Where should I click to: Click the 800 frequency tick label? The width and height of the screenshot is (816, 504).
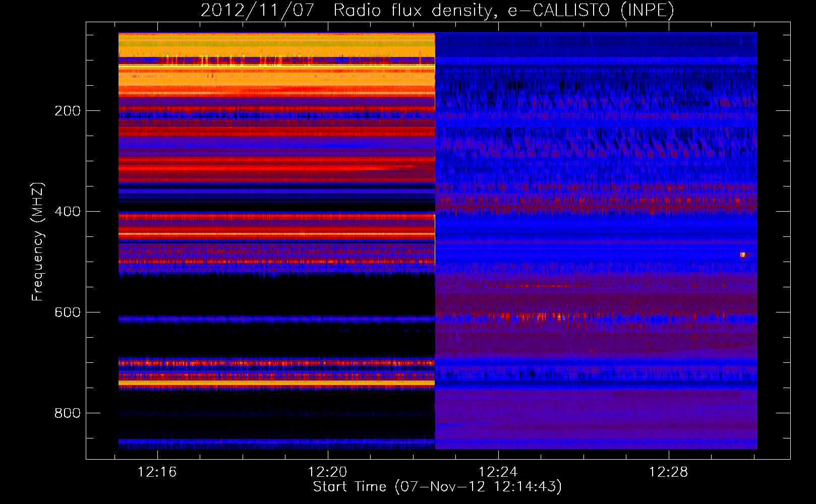[x=68, y=413]
